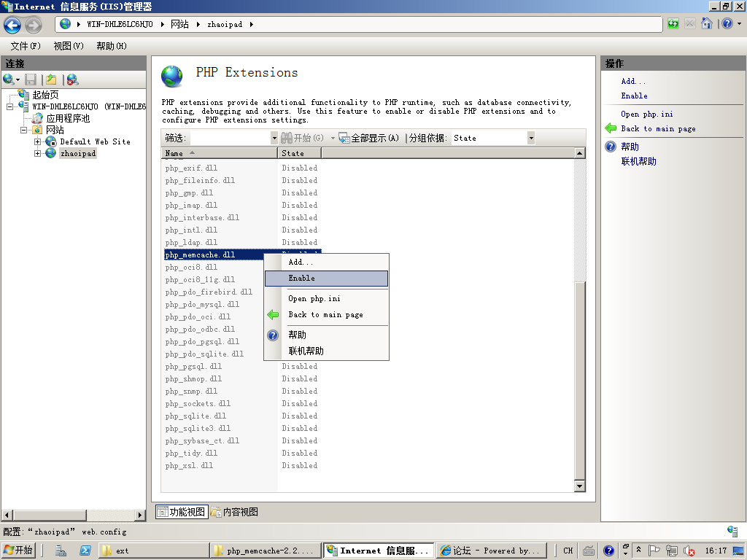This screenshot has height=560, width=747.
Task: Open the 文件(F) menu
Action: tap(26, 46)
